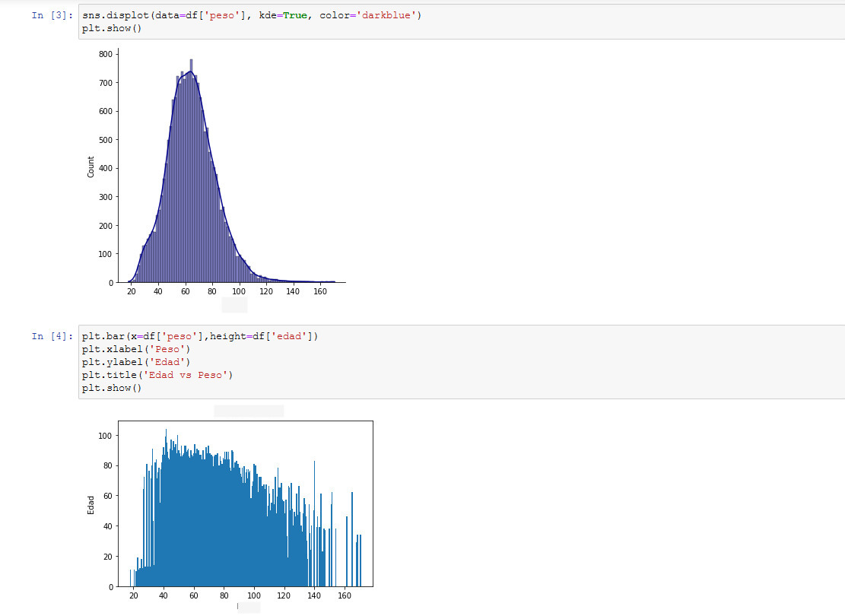
Task: Click the plt.ylabel('Edad') line
Action: [x=136, y=362]
